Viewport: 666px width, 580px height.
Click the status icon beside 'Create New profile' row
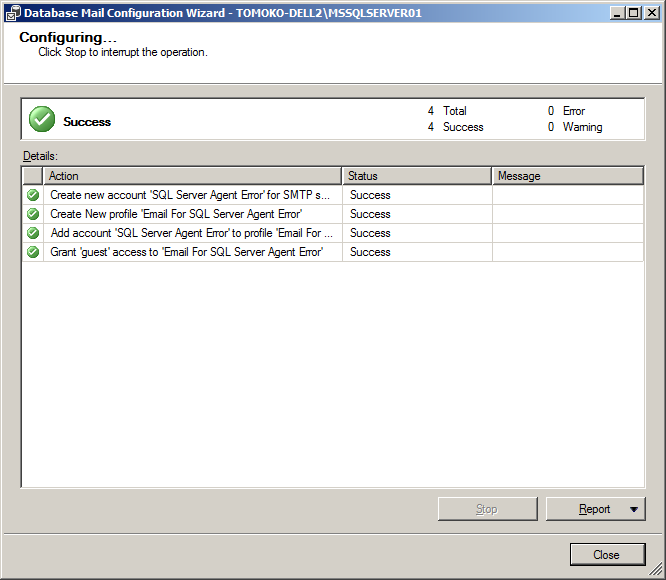click(33, 214)
